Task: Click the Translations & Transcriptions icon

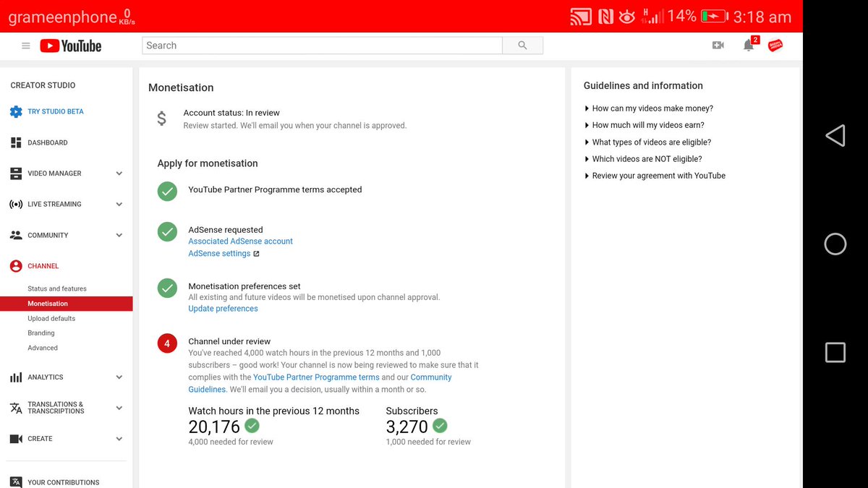Action: (16, 408)
